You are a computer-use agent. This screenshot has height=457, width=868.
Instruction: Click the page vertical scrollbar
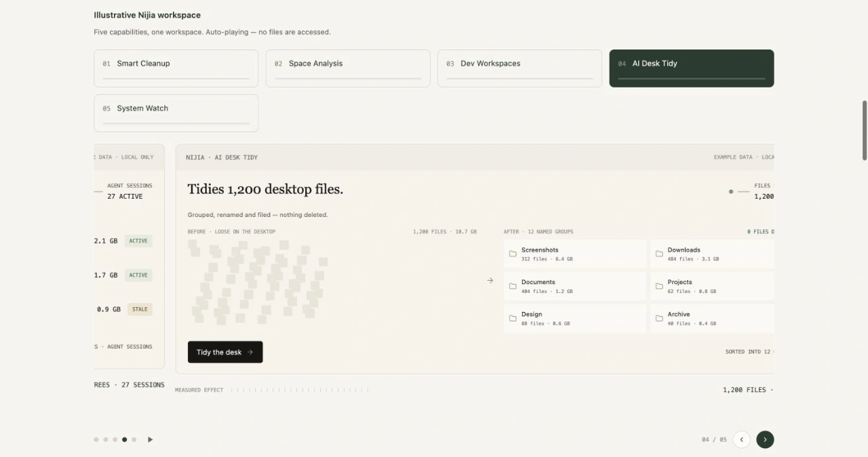click(864, 130)
